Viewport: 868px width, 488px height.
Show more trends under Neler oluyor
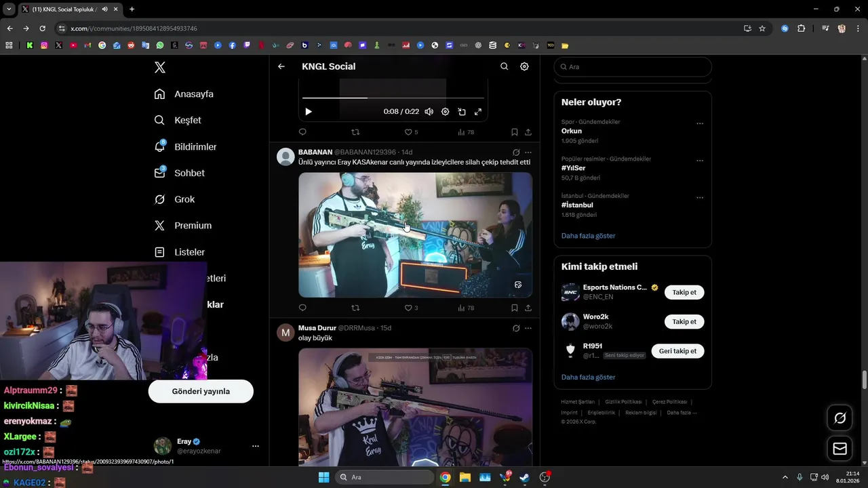coord(589,236)
